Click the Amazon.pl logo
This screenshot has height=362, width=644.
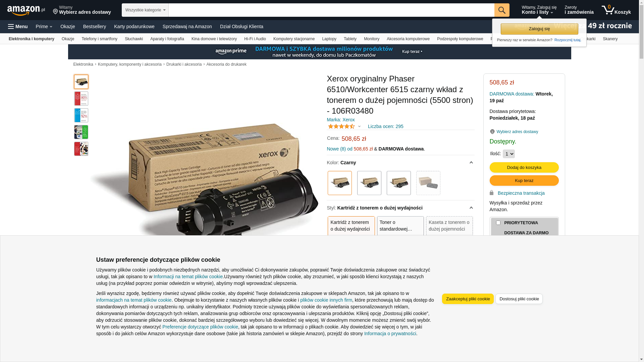(26, 10)
